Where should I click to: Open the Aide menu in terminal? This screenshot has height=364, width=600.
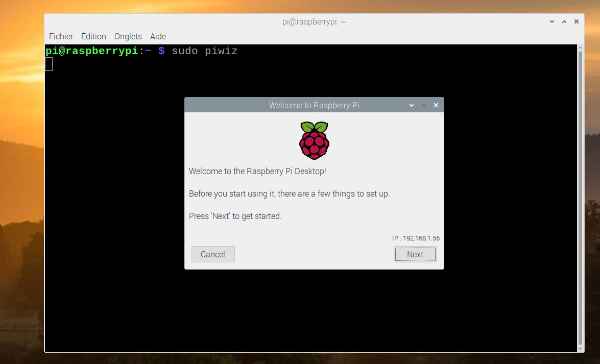(x=158, y=36)
